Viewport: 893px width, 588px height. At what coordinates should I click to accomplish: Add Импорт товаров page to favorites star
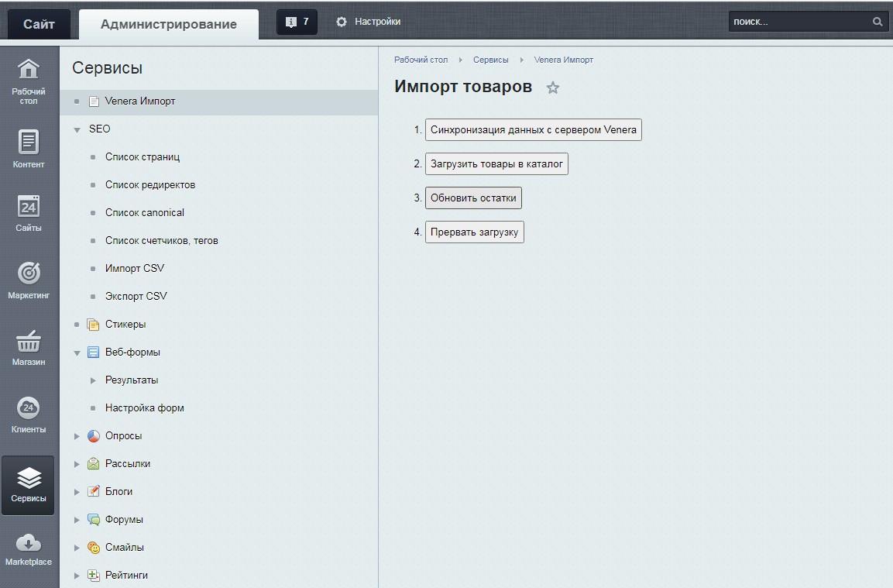pyautogui.click(x=552, y=88)
